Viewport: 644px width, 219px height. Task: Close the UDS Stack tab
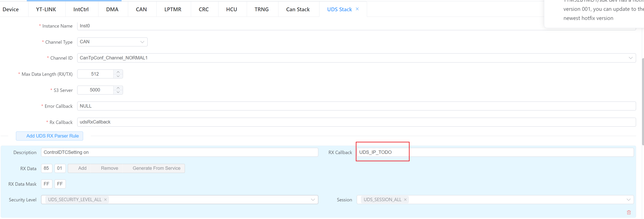coord(357,9)
